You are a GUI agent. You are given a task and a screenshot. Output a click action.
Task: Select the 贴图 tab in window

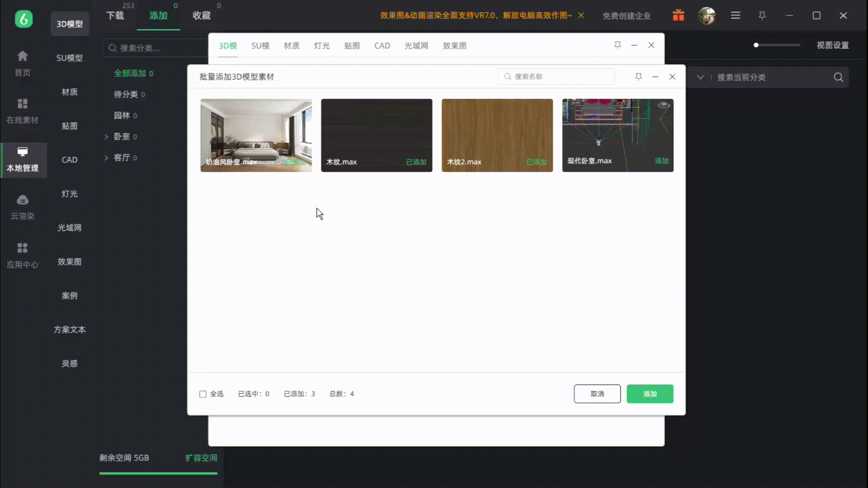[x=352, y=46]
